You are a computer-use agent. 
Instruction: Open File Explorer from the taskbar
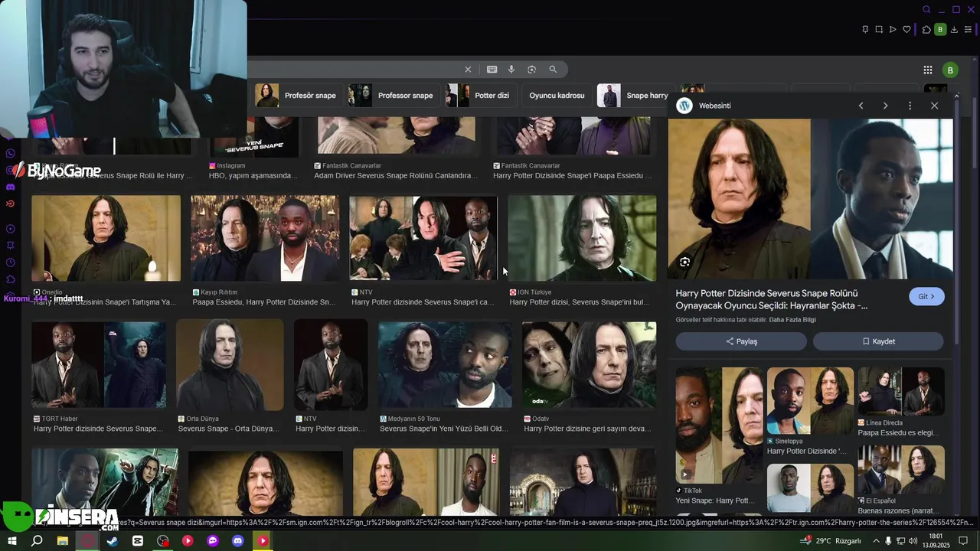(63, 541)
